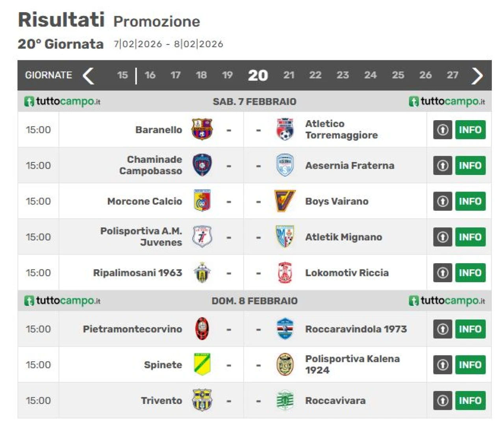This screenshot has width=504, height=426.
Task: Click the tuttocampo.it logo beside SAB. 7 FEBBRAIO
Action: pos(62,101)
